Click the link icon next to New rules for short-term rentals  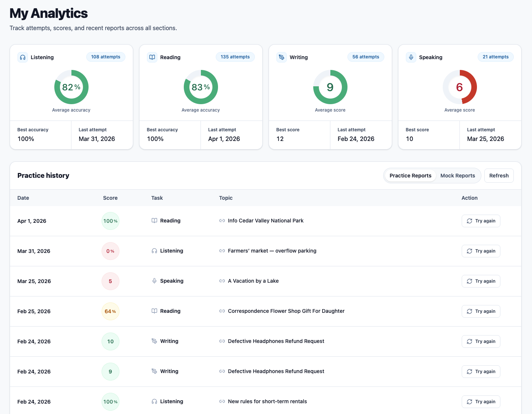(222, 401)
